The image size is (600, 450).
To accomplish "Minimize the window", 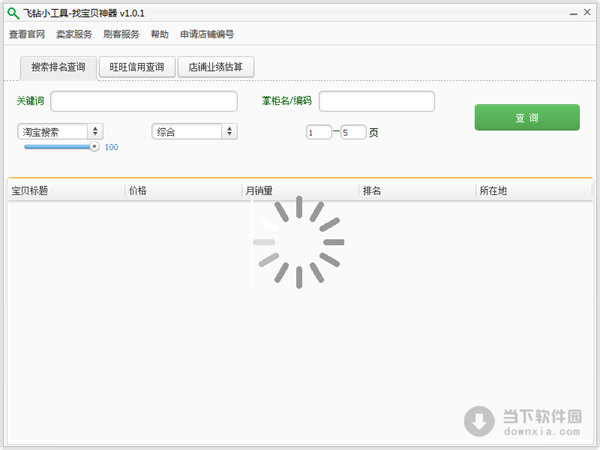I will tap(573, 13).
